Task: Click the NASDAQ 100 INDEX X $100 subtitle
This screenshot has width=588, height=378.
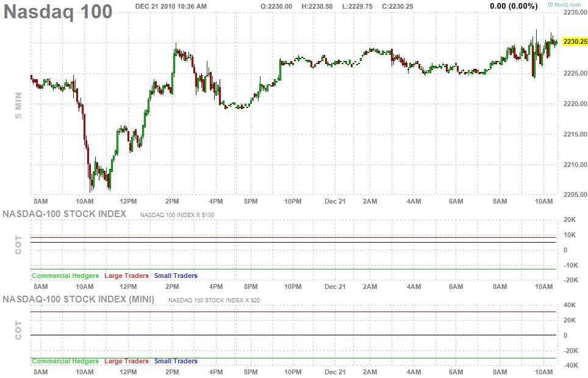Action: point(177,215)
